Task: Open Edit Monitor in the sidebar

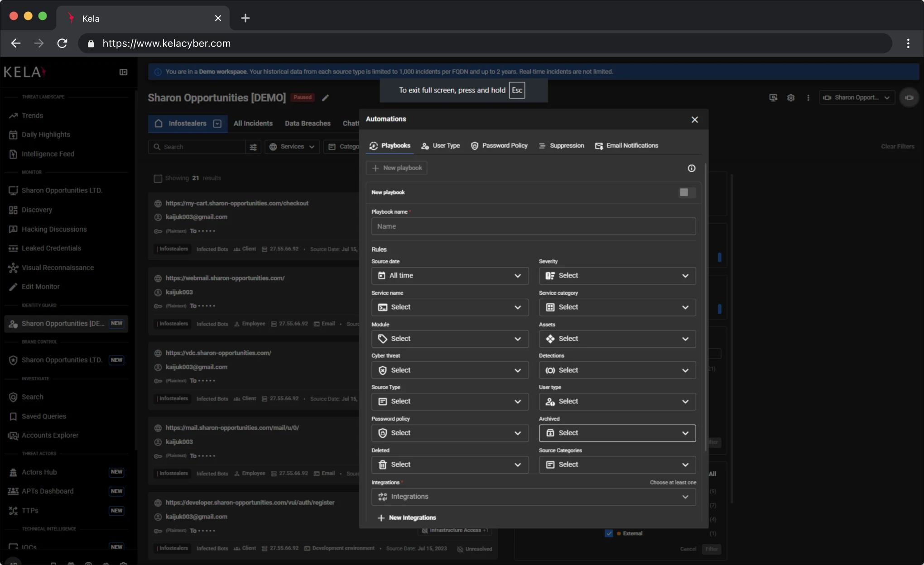Action: click(x=40, y=287)
